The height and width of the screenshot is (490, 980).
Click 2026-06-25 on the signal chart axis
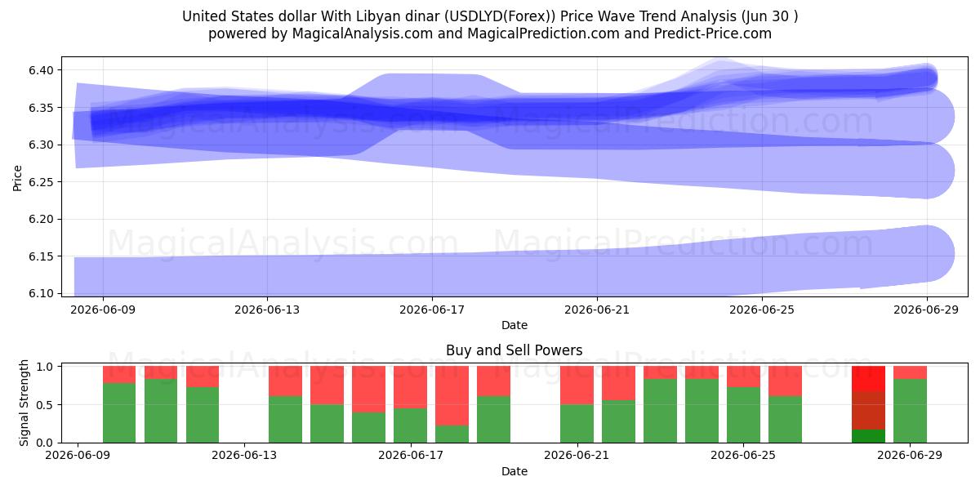pyautogui.click(x=744, y=456)
